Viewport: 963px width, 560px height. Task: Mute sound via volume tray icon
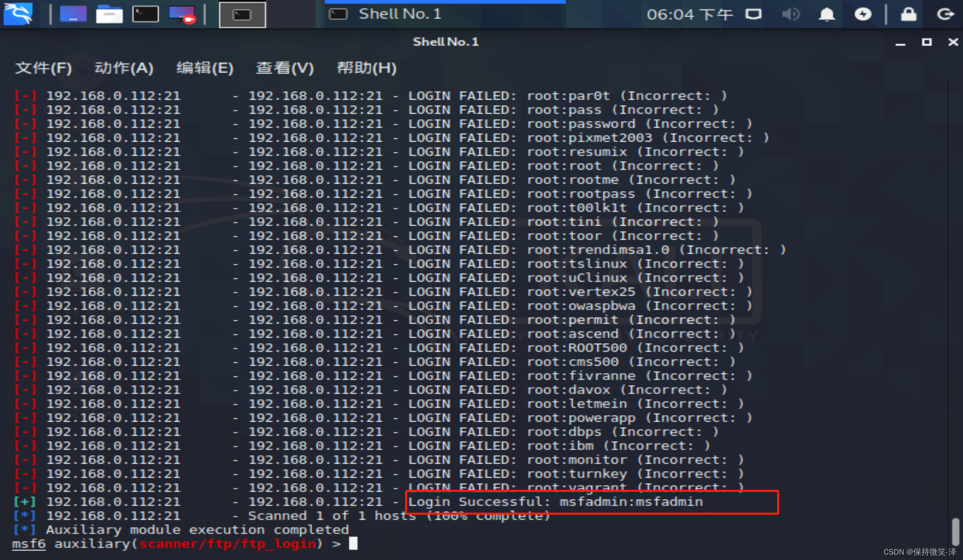click(x=790, y=14)
